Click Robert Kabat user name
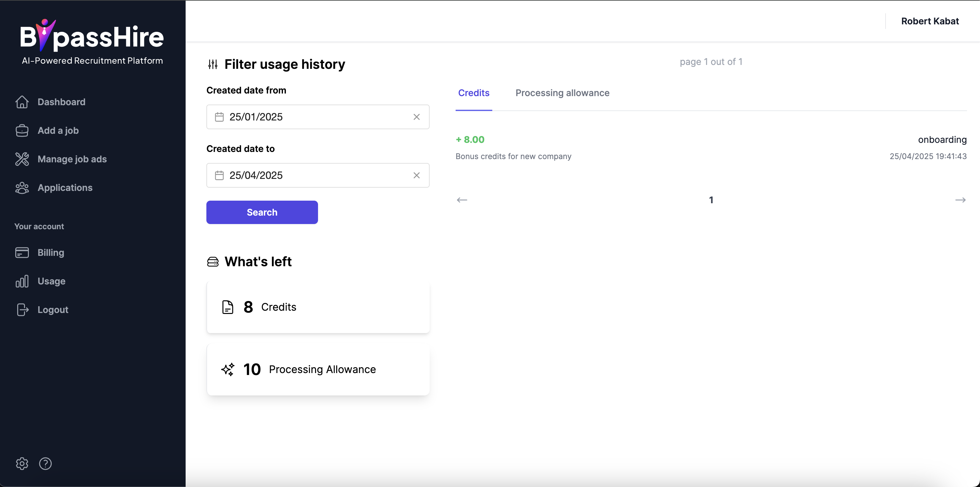 pyautogui.click(x=929, y=21)
